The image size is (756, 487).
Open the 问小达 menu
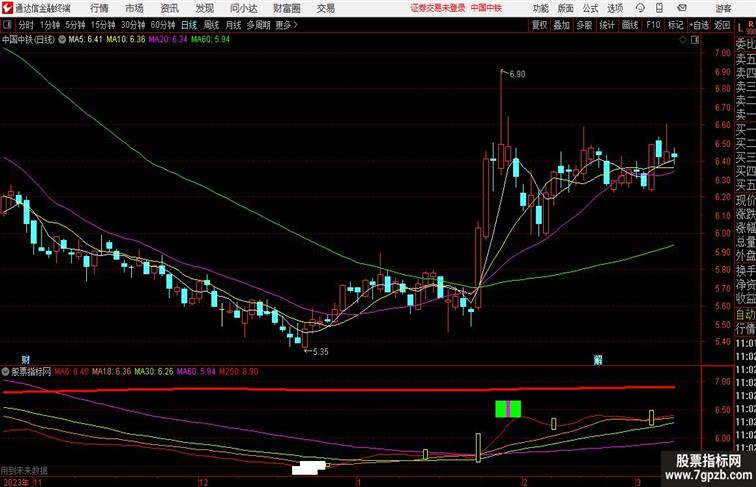(243, 8)
